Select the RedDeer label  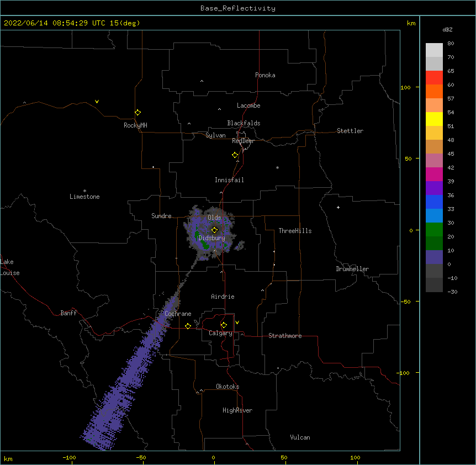point(243,141)
